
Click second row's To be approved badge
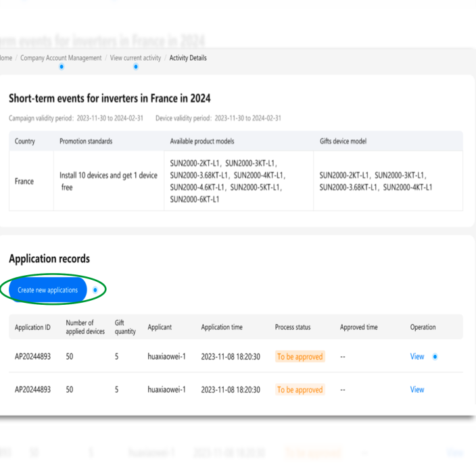tap(300, 390)
